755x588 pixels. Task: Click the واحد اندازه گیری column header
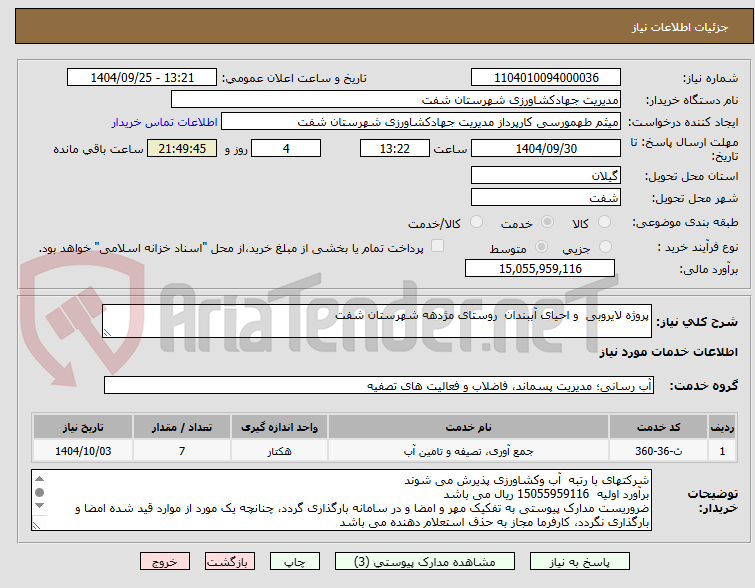279,427
